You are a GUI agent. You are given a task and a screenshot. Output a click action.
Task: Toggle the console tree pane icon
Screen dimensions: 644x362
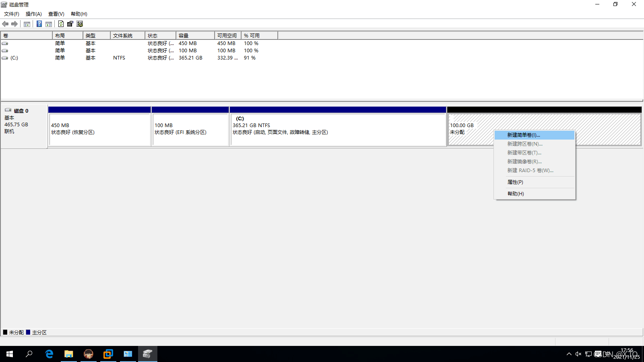click(27, 24)
